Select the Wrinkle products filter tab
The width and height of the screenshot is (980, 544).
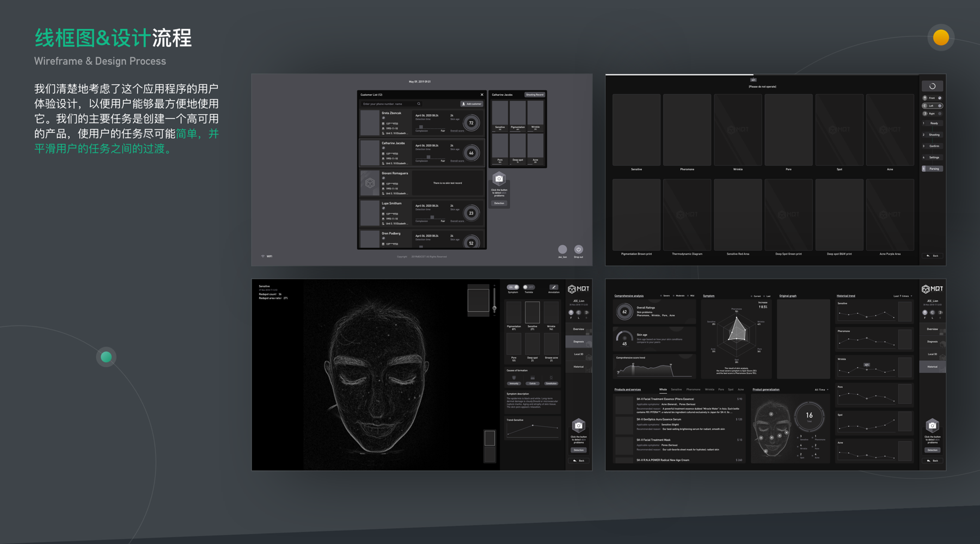click(709, 390)
